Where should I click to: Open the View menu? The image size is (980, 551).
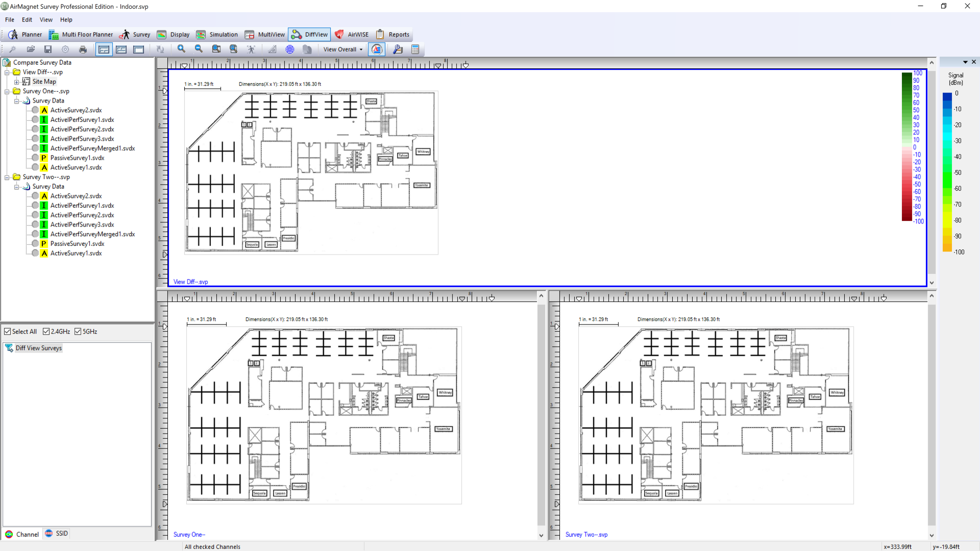(x=46, y=19)
